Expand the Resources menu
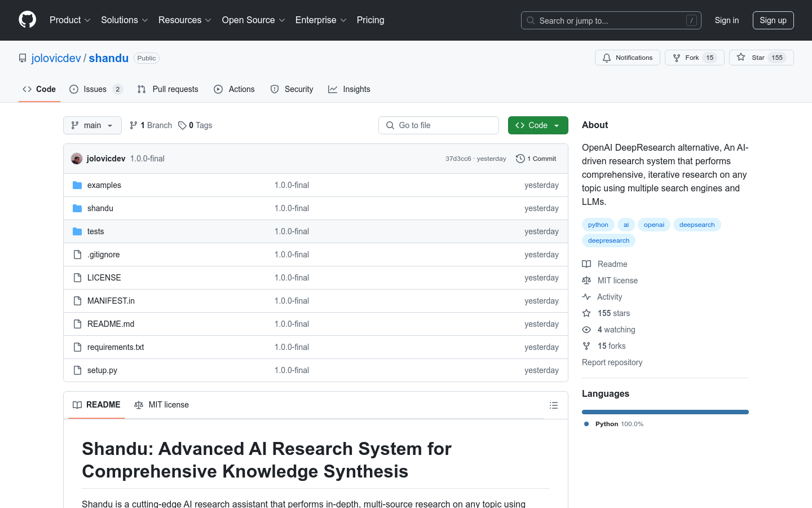 185,20
